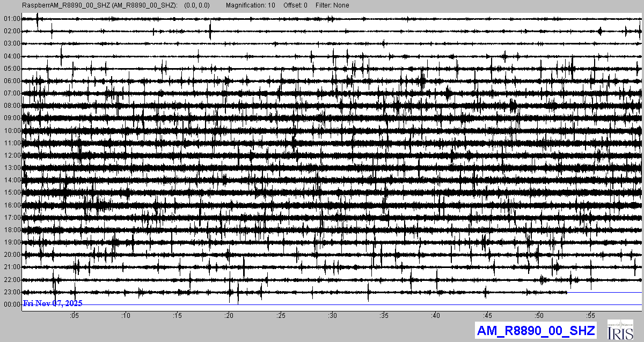Click the 14:00 hour row label
The image size is (644, 342).
coord(11,180)
